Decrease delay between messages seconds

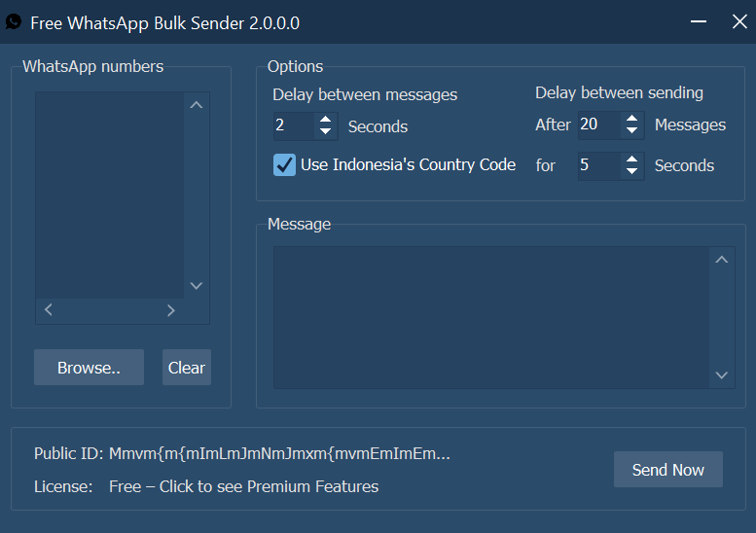coord(326,132)
